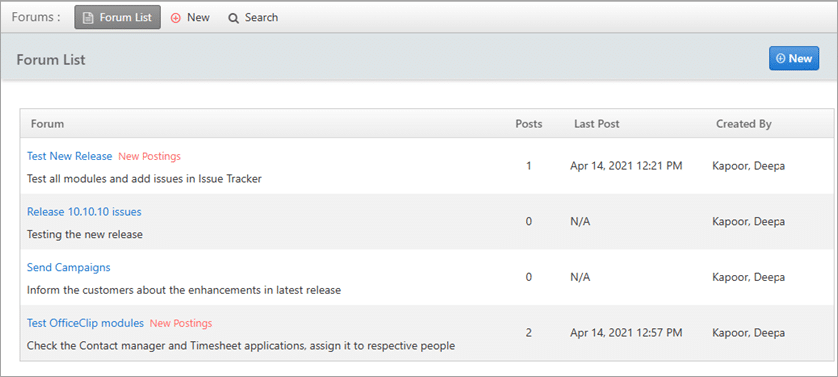Click the Forum List page heading
The height and width of the screenshot is (377, 838).
pyautogui.click(x=51, y=59)
